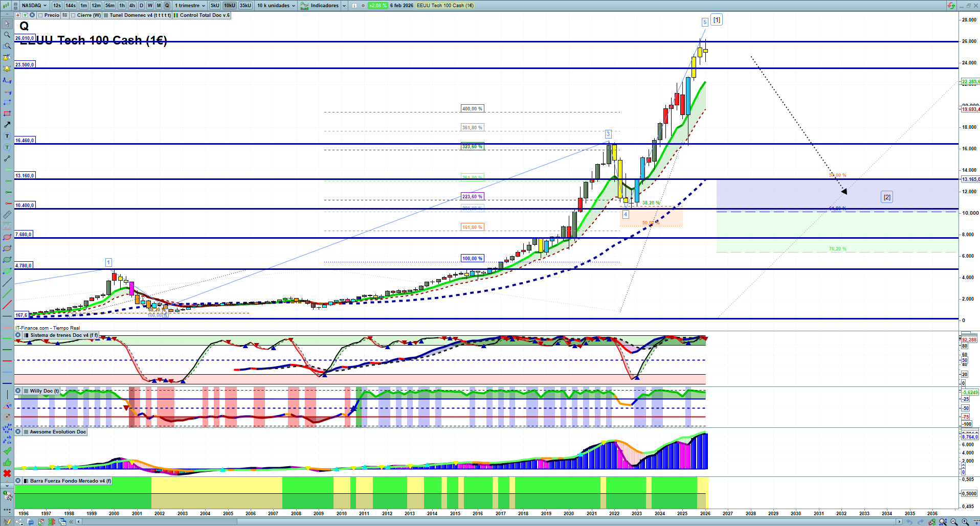Open the chat bubbles icon

pos(31,522)
